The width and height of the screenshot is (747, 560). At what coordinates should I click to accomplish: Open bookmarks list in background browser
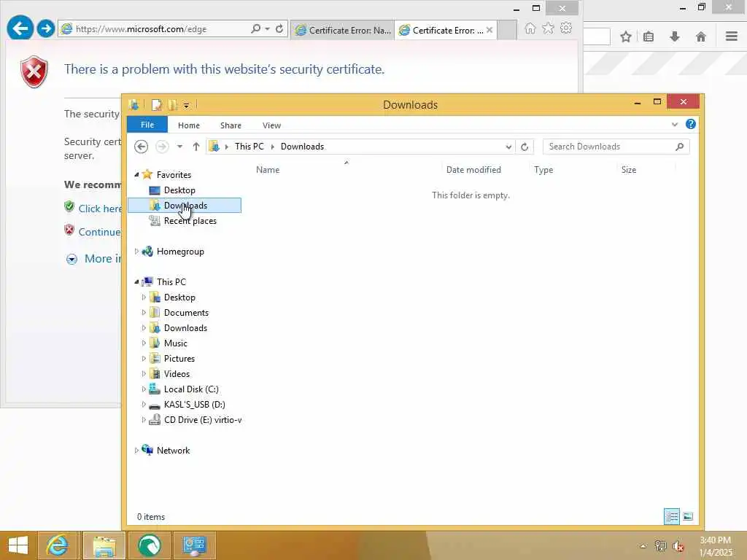point(649,36)
